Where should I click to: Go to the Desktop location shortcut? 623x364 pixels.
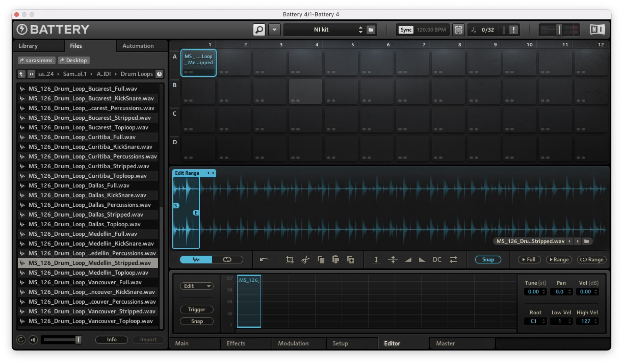(x=74, y=60)
